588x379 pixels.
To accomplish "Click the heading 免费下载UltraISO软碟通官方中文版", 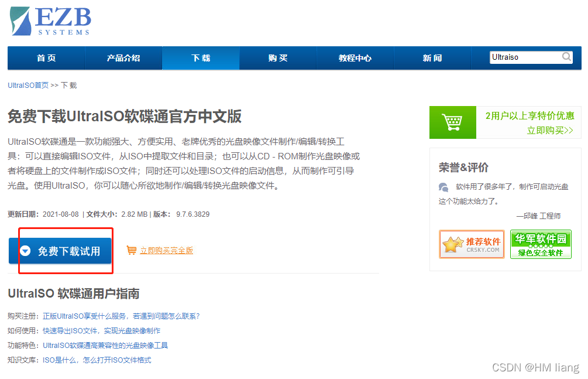I will point(125,117).
